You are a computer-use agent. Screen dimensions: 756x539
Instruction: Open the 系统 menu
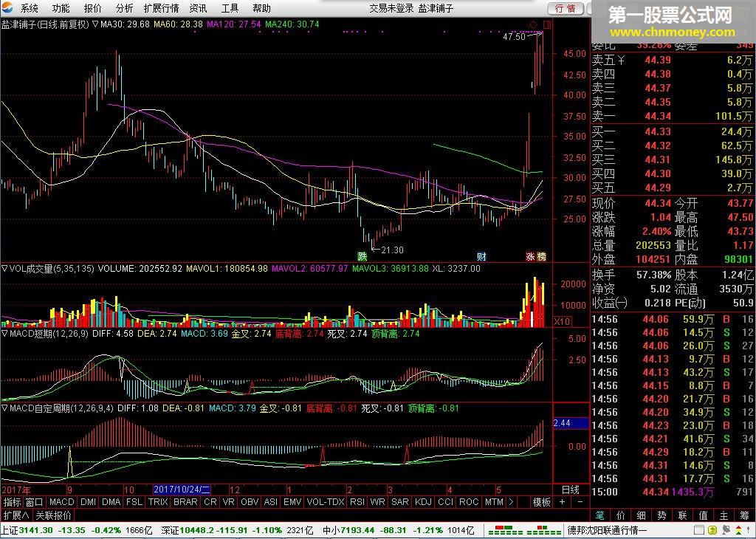[x=29, y=8]
